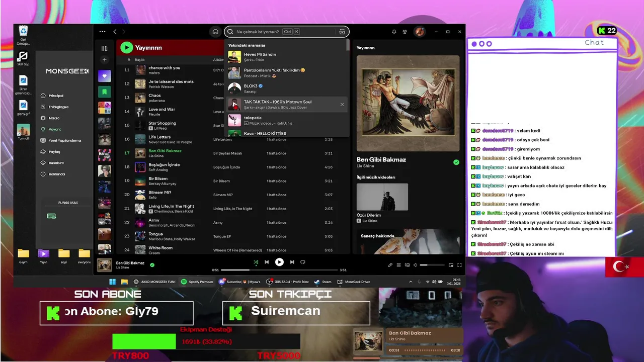Open Windows Start button
The width and height of the screenshot is (644, 362).
pyautogui.click(x=112, y=282)
